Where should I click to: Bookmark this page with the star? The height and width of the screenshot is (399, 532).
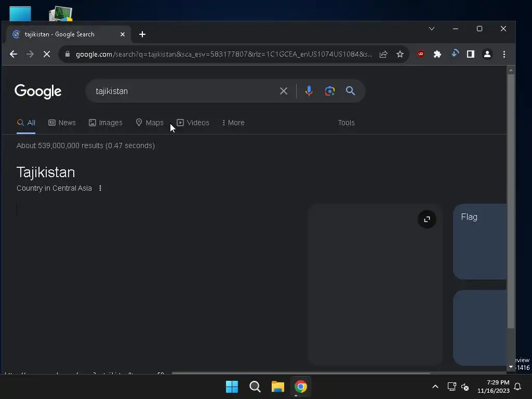[x=400, y=54]
